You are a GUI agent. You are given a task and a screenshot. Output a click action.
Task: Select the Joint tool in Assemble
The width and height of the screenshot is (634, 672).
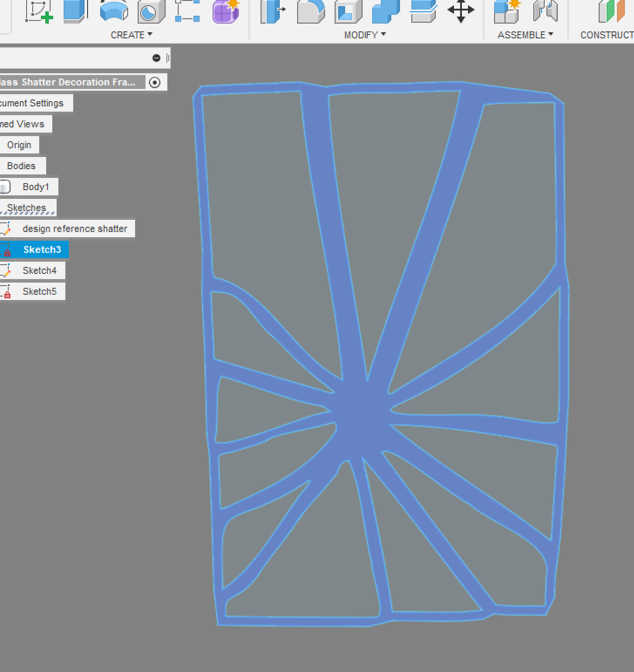[x=546, y=12]
